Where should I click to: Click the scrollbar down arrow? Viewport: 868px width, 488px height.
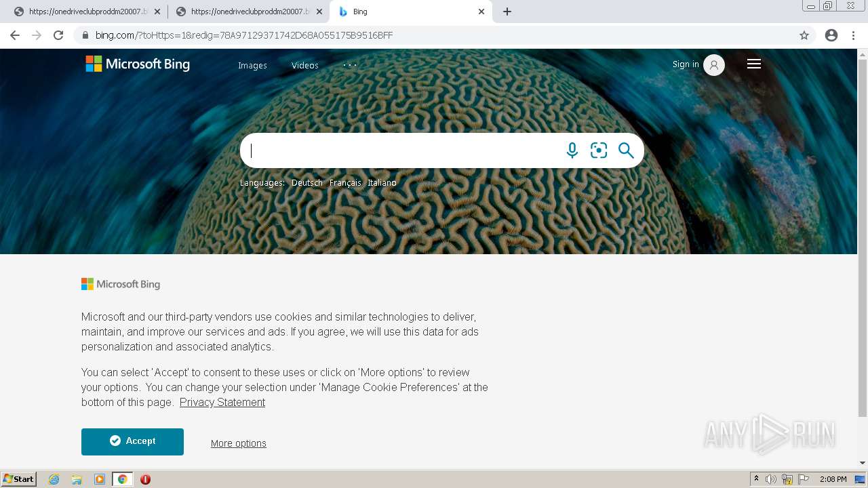863,463
